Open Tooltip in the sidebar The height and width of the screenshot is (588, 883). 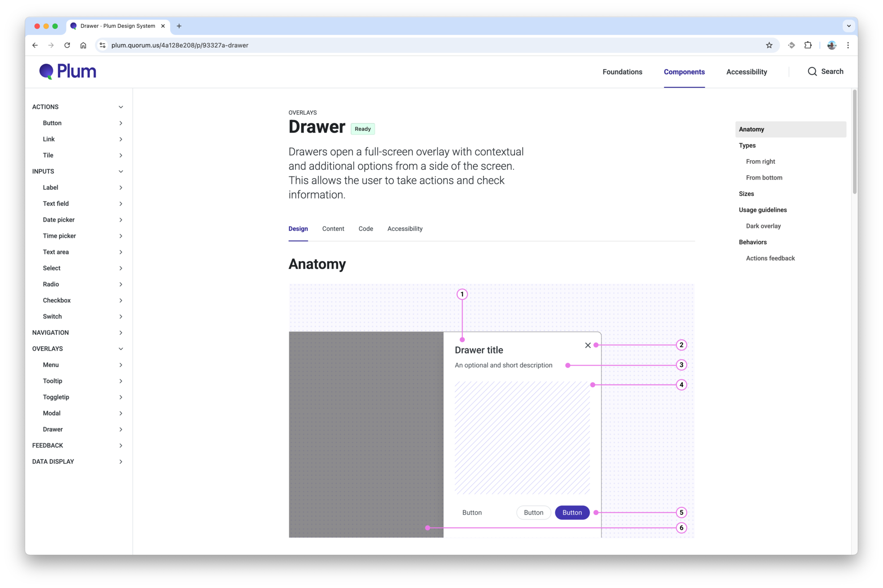[x=53, y=381]
